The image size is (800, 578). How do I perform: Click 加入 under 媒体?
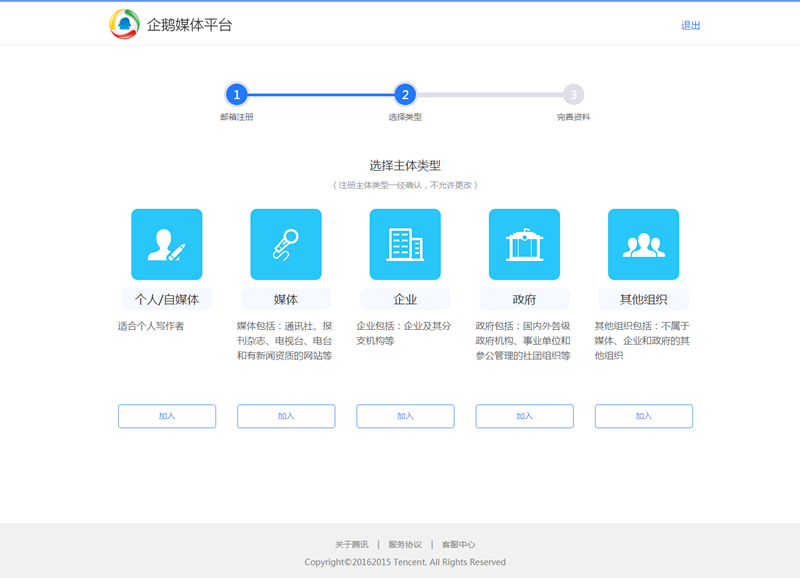[285, 416]
